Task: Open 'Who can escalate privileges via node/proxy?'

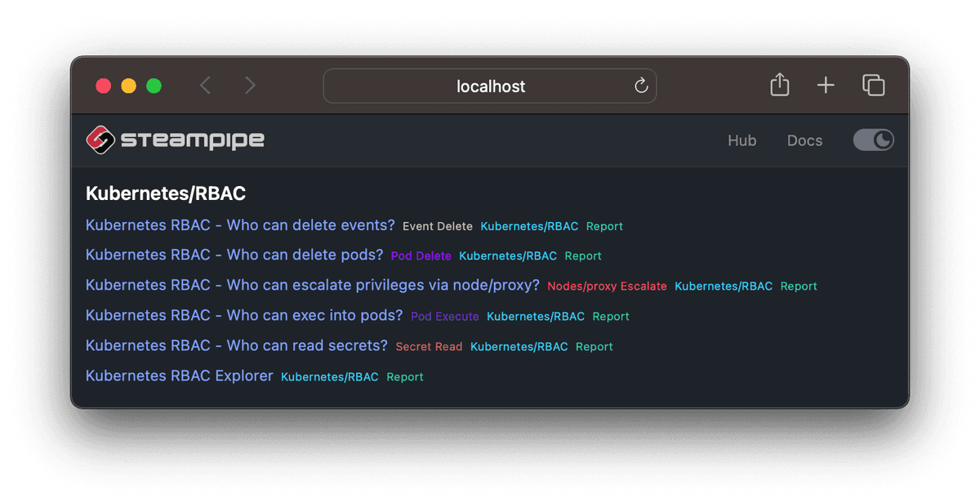Action: pyautogui.click(x=312, y=285)
